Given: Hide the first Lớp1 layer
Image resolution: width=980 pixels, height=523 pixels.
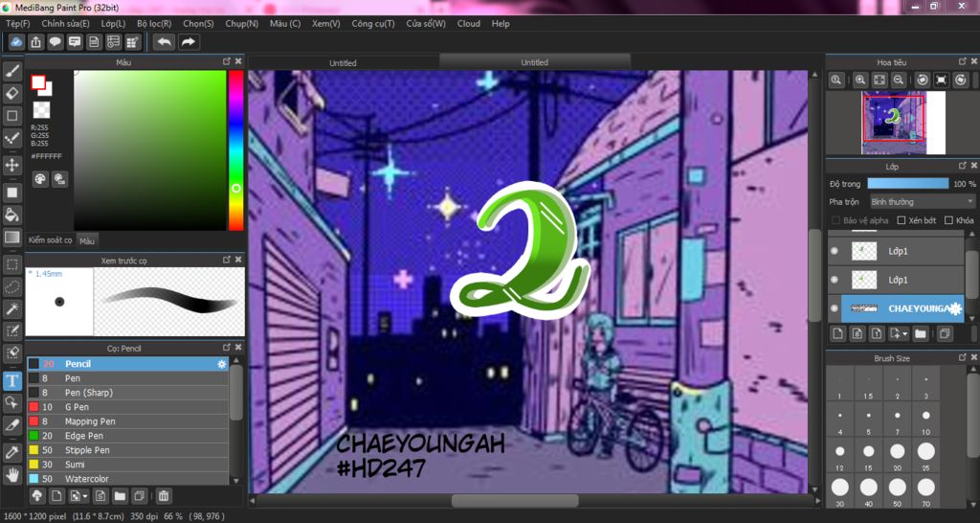Looking at the screenshot, I should click(x=835, y=251).
